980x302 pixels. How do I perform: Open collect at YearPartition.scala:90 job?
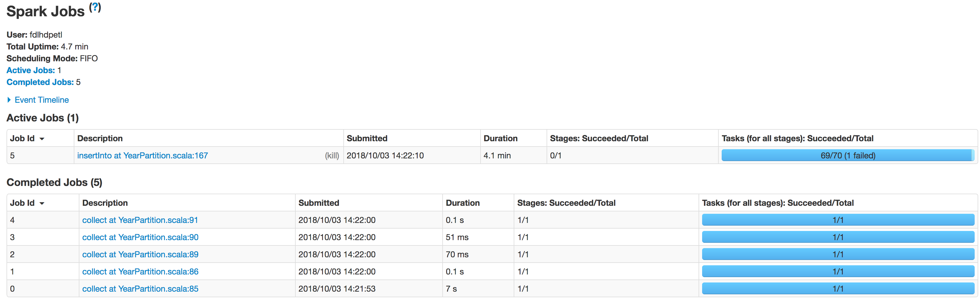coord(140,237)
